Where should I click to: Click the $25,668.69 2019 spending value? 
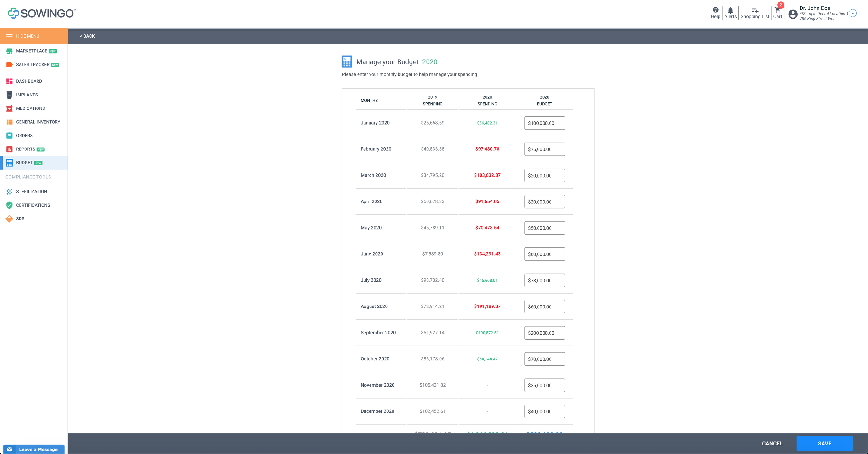point(432,123)
